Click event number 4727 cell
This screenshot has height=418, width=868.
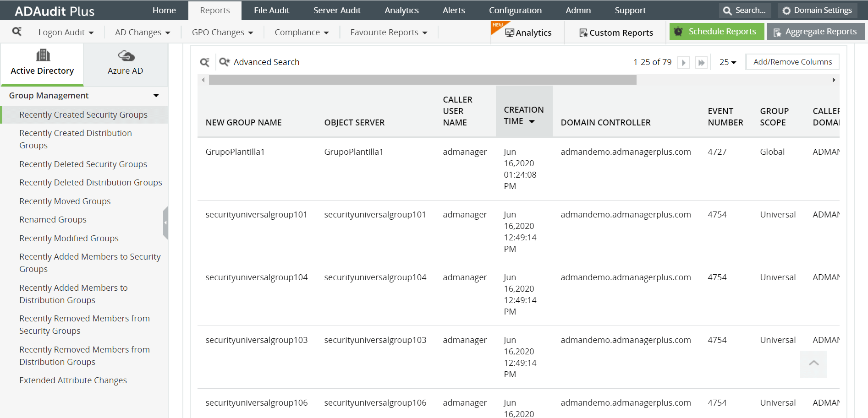717,152
